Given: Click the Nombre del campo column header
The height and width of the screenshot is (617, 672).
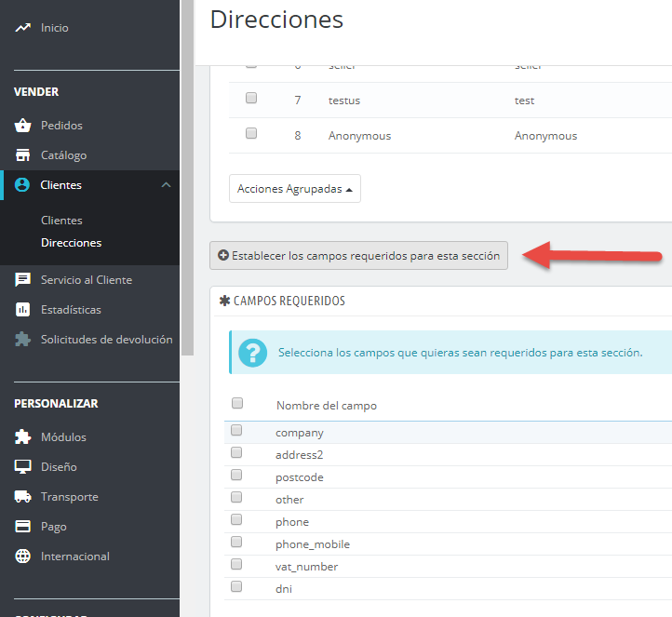Looking at the screenshot, I should [x=327, y=406].
